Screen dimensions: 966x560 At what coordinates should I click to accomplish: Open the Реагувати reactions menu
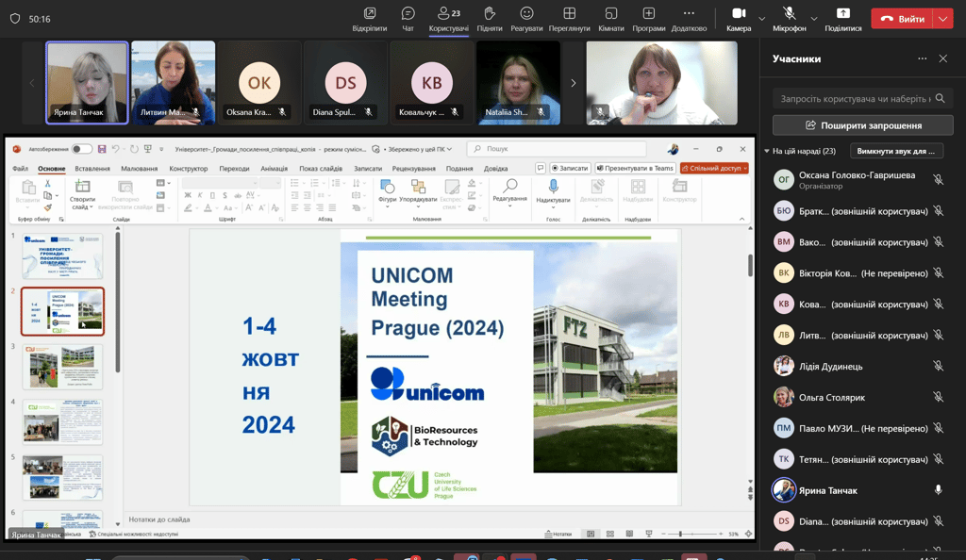point(526,19)
